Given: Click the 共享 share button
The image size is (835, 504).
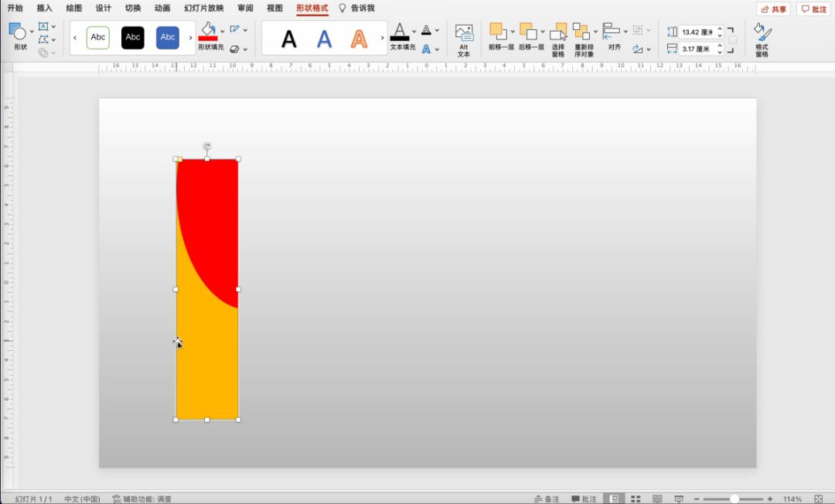Looking at the screenshot, I should 773,9.
